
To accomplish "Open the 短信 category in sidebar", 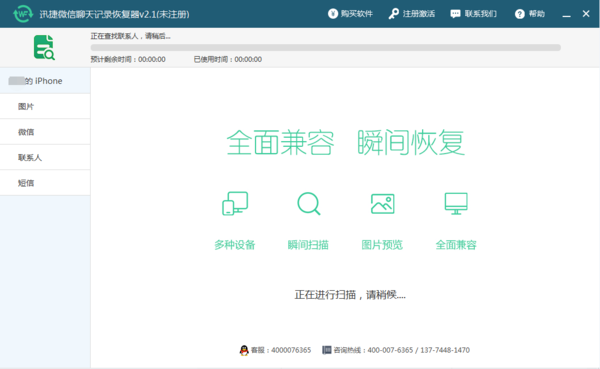I will (x=45, y=183).
